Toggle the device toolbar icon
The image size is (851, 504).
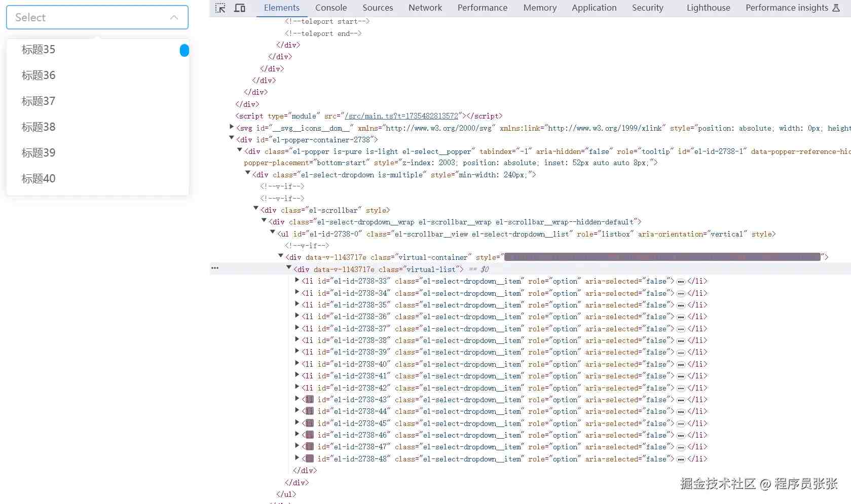(x=240, y=8)
